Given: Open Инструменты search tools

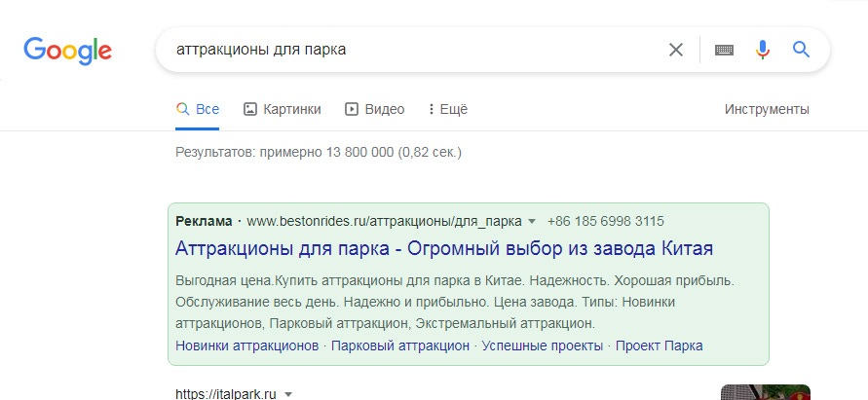Looking at the screenshot, I should point(767,109).
